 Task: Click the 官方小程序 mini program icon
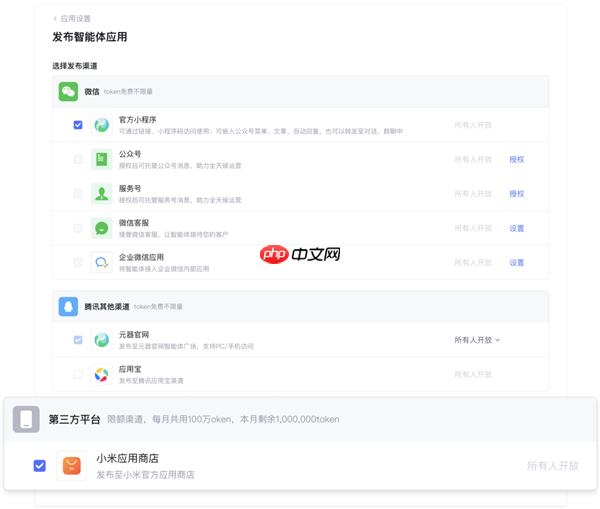(x=101, y=125)
